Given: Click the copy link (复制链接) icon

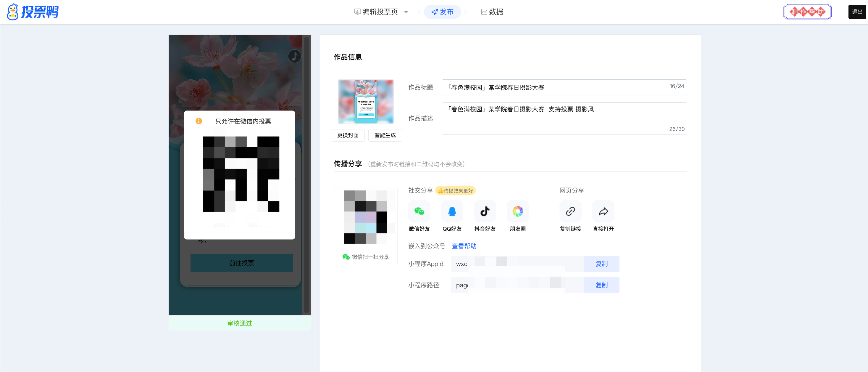Looking at the screenshot, I should click(570, 211).
